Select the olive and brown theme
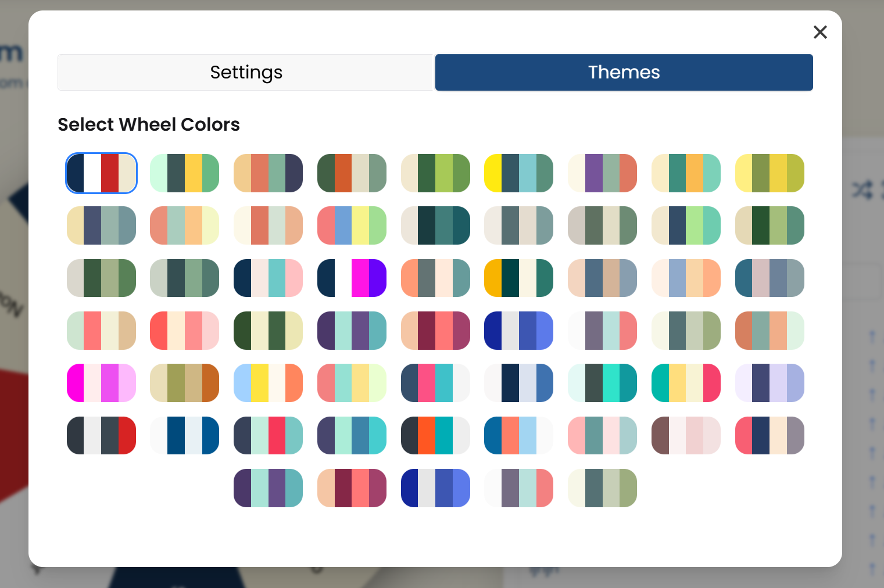The width and height of the screenshot is (884, 588). tap(184, 382)
